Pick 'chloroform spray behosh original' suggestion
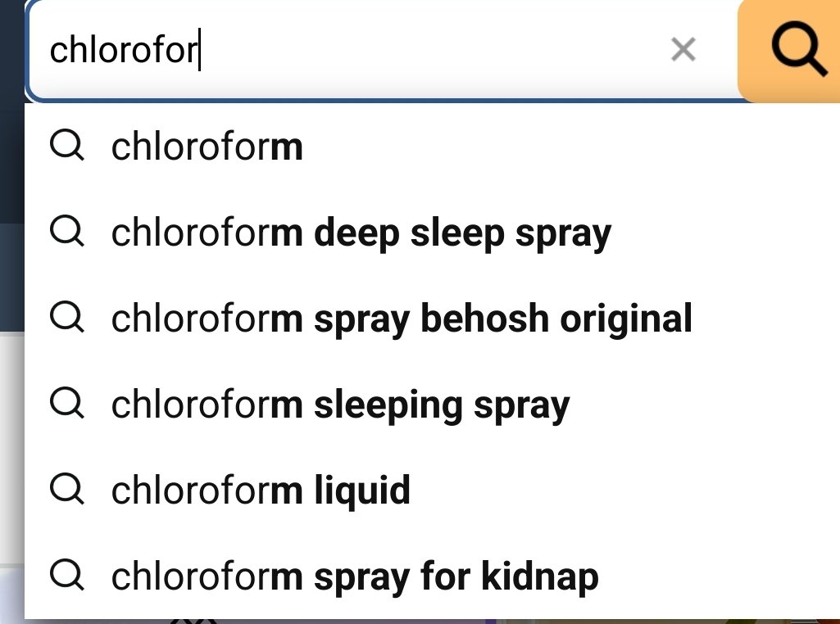The width and height of the screenshot is (840, 624). (x=402, y=319)
